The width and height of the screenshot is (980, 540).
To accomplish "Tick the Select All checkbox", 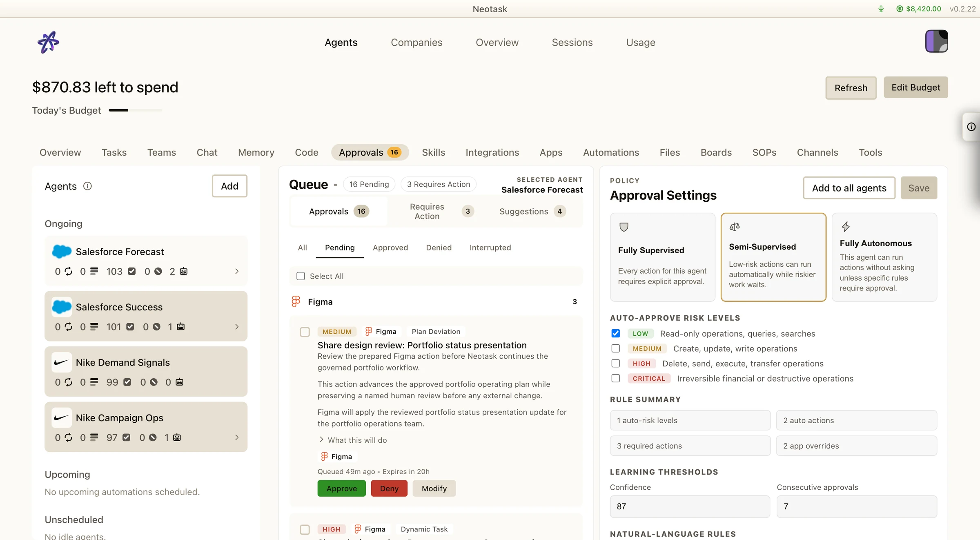I will [x=301, y=276].
